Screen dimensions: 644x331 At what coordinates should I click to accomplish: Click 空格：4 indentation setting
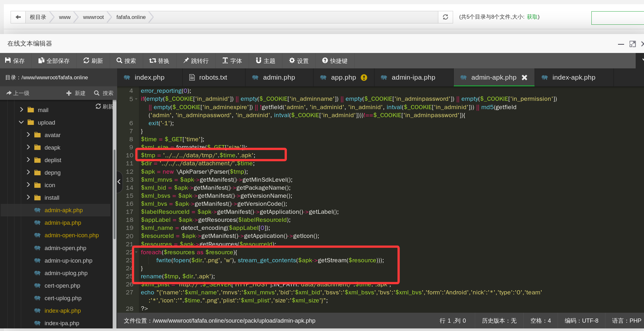pos(541,321)
